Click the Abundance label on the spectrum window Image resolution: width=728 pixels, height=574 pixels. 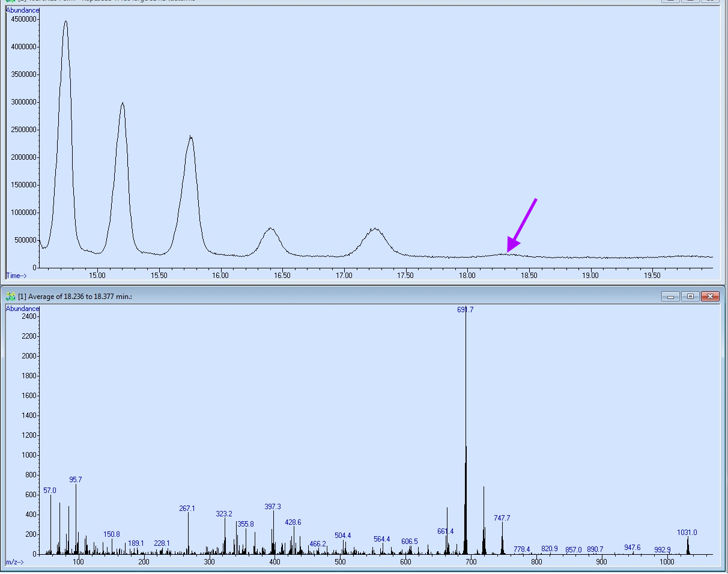tap(23, 308)
